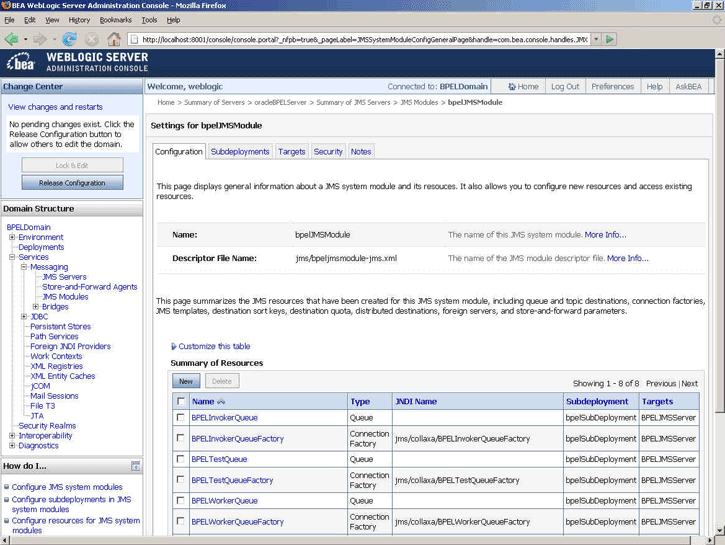Viewport: 725px width, 545px height.
Task: Collapse the Services tree node
Action: 12,257
